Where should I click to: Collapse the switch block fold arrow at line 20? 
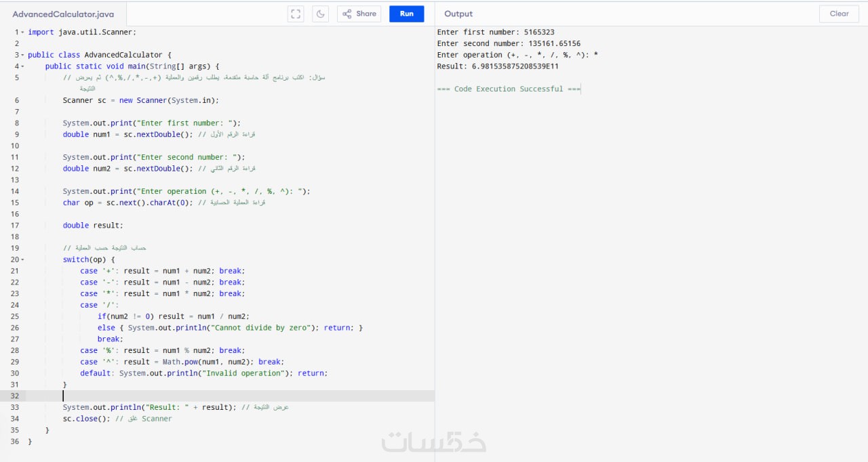22,259
